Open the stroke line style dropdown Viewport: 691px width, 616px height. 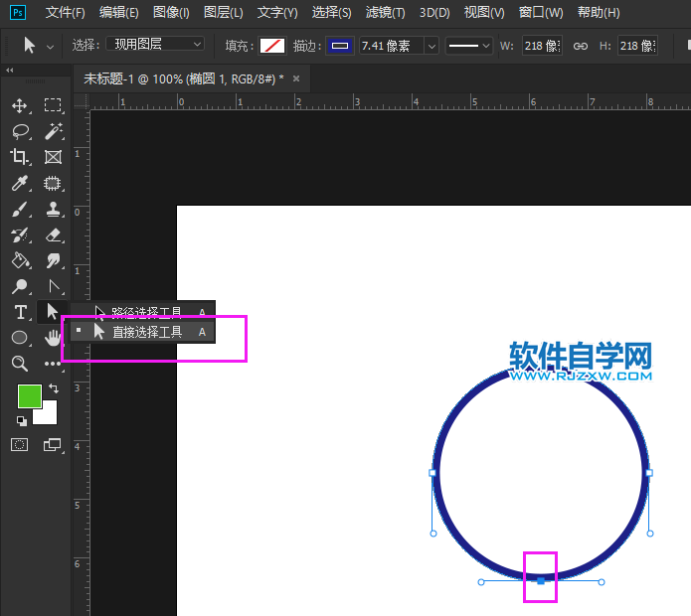pos(468,46)
